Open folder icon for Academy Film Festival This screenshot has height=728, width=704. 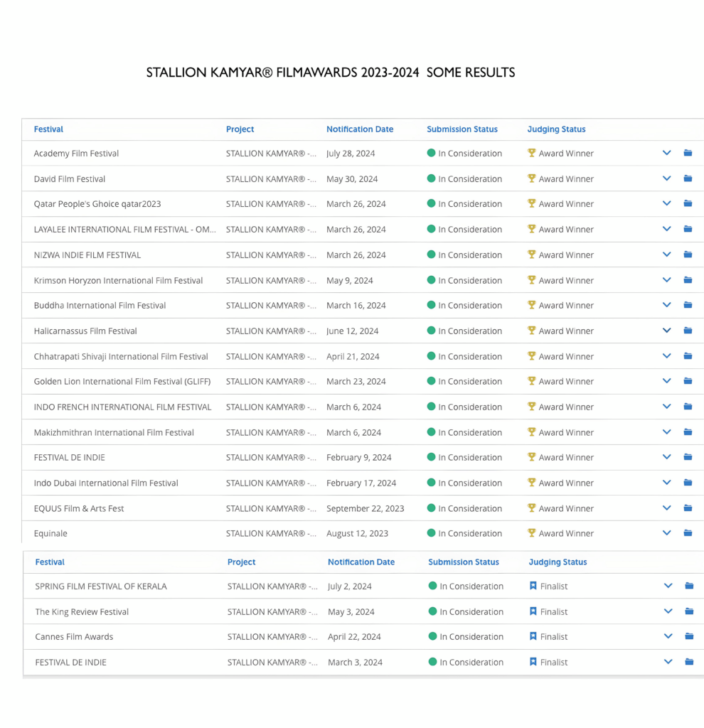point(688,153)
